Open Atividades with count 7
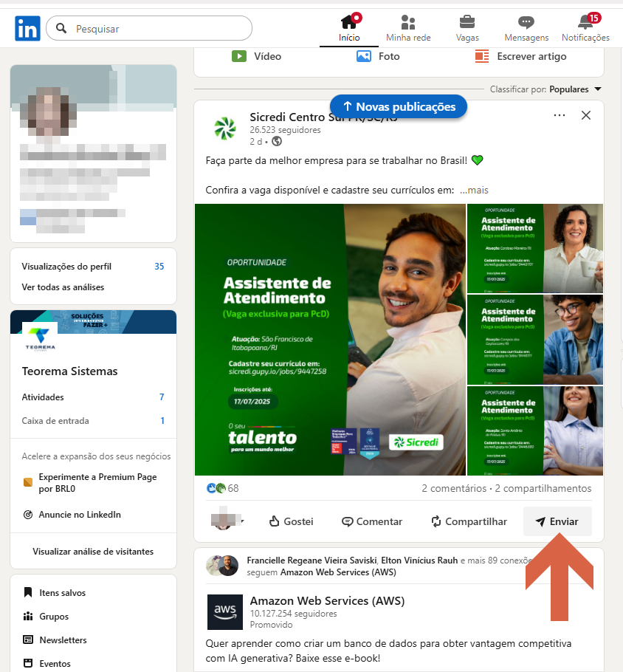 (x=93, y=397)
